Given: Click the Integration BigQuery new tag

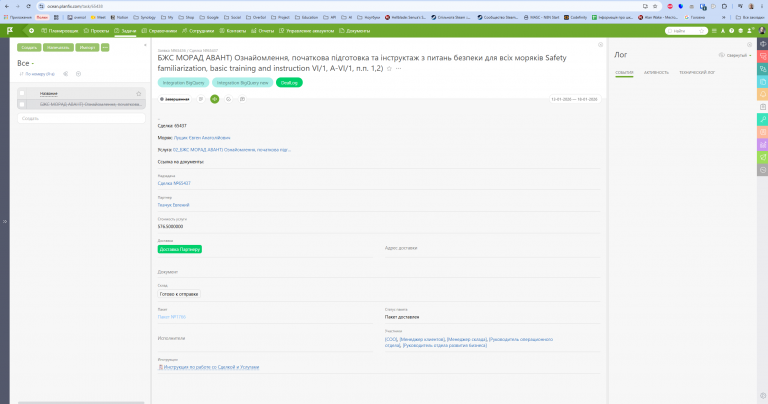Looking at the screenshot, I should [242, 83].
